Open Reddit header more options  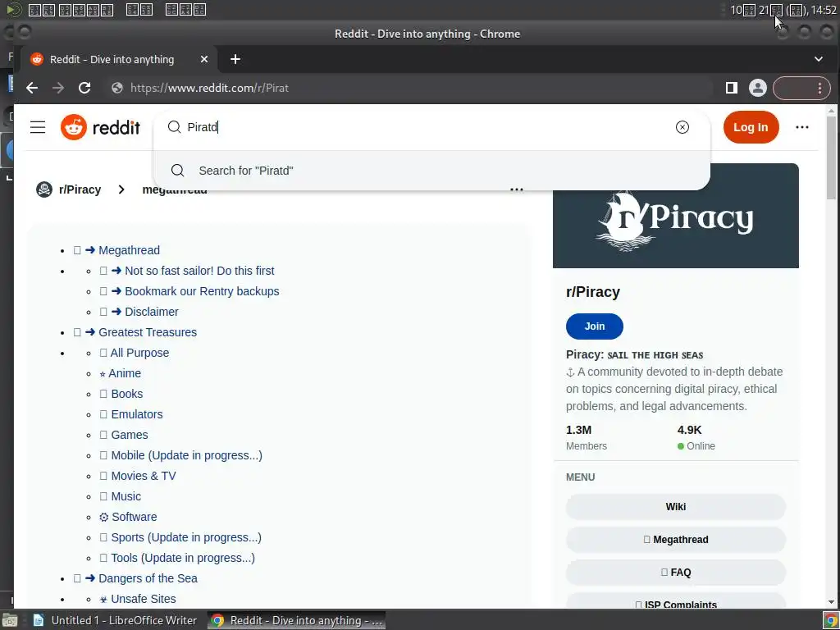click(x=802, y=127)
